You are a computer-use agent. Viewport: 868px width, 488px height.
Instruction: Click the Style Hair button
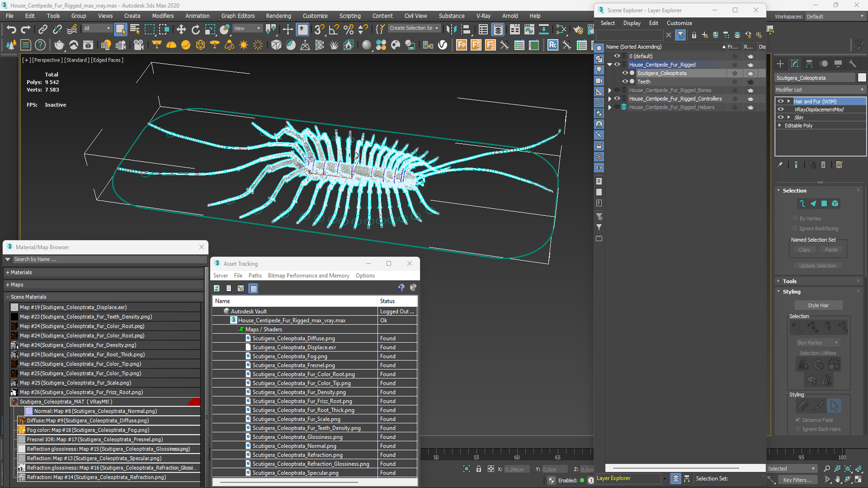pos(818,305)
